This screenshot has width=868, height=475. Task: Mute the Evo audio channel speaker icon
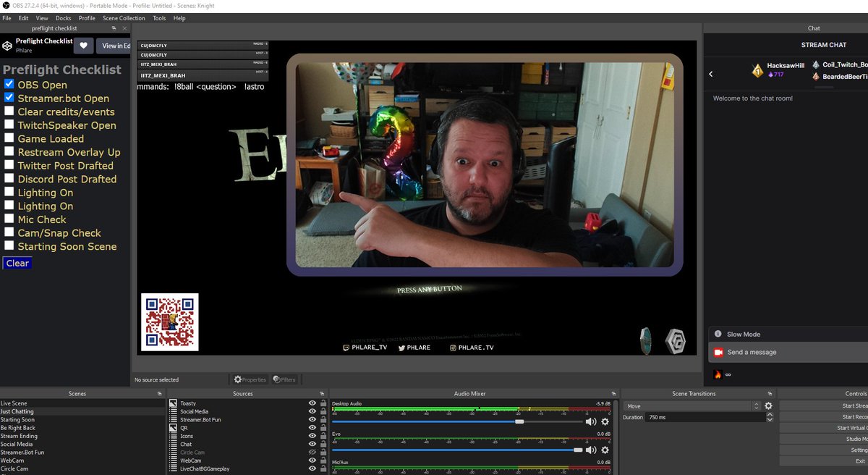coord(591,450)
